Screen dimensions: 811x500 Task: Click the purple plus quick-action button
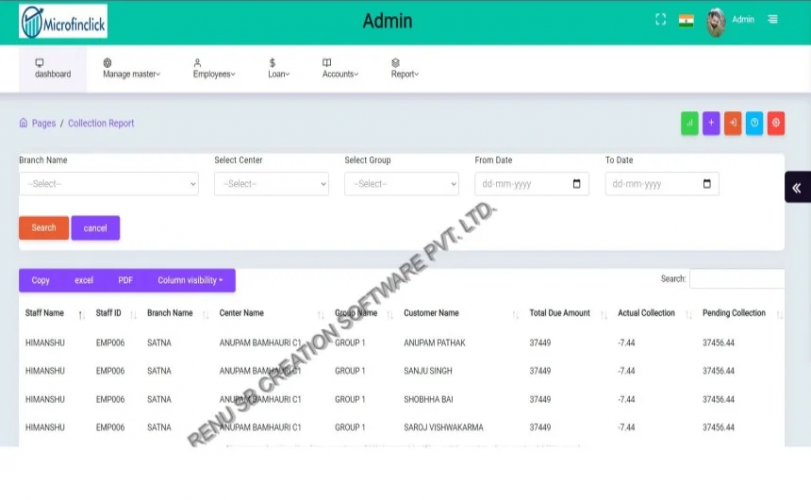tap(711, 123)
